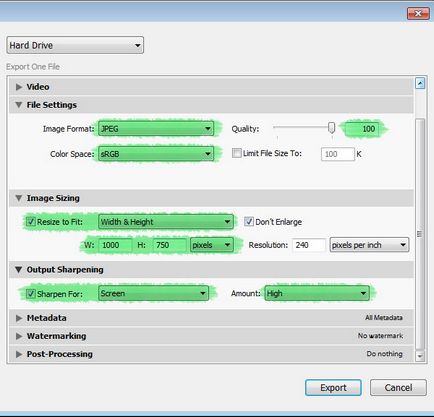Expand the Post-Processing section
434x417 pixels.
pyautogui.click(x=19, y=354)
